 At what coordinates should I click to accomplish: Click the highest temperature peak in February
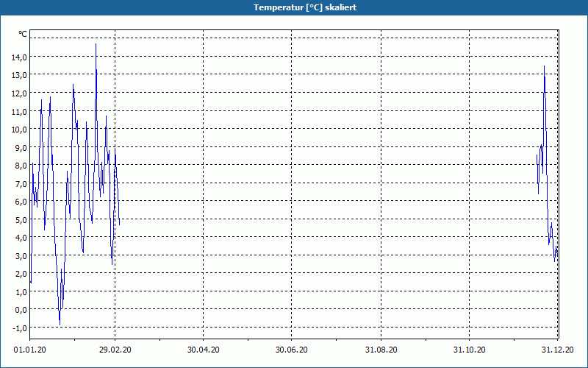pos(96,45)
